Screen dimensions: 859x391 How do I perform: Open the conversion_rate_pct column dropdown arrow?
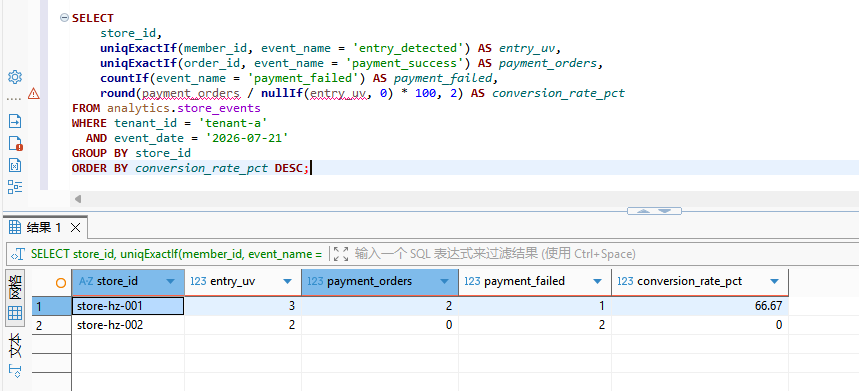(x=774, y=281)
